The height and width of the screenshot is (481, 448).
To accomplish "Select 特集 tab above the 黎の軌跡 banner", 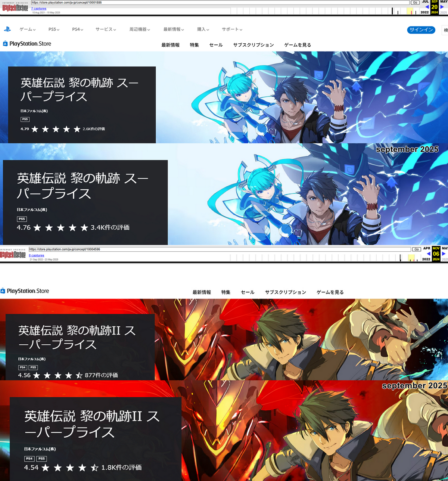I will (x=194, y=45).
